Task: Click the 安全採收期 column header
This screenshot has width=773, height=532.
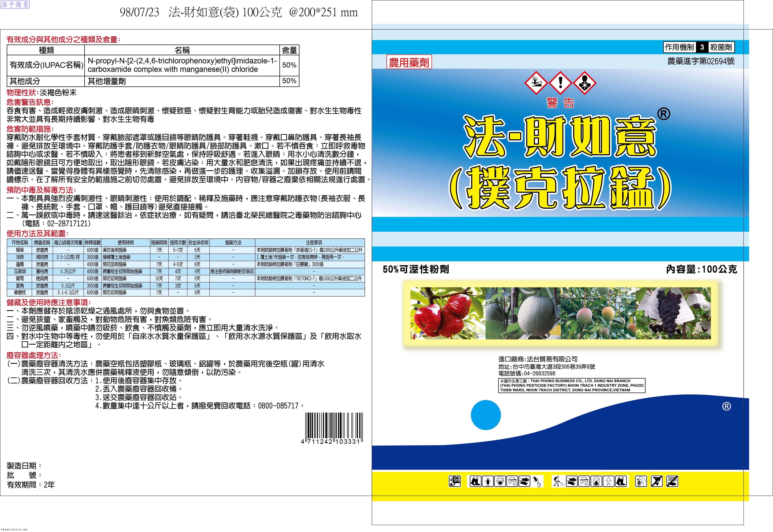Action: pyautogui.click(x=198, y=243)
